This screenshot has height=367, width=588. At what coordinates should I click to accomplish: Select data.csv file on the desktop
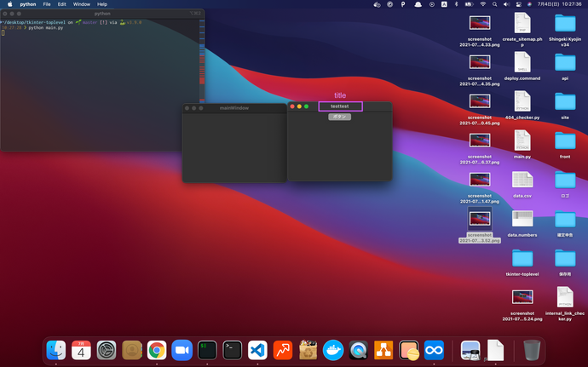coord(522,180)
